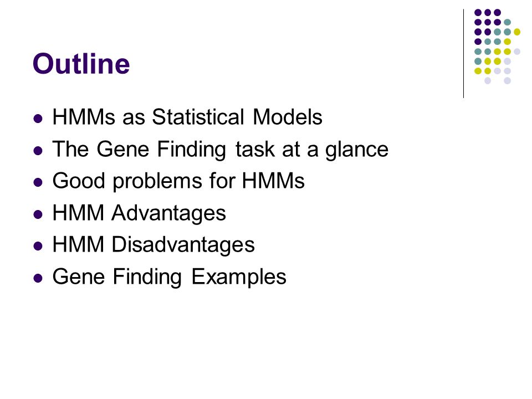Screen dimensions: 532x399
Task: Click bullet dot beside HMMs as Statistical Models
Action: point(38,119)
